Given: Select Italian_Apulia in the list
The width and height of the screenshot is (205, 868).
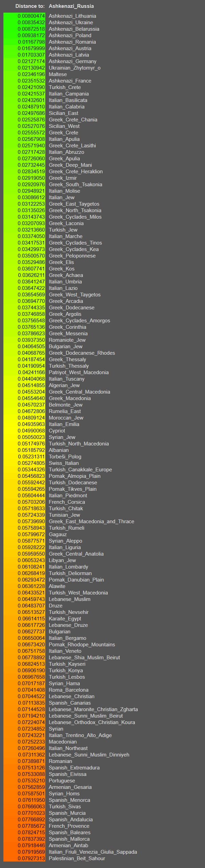Looking at the screenshot, I should 64,139.
